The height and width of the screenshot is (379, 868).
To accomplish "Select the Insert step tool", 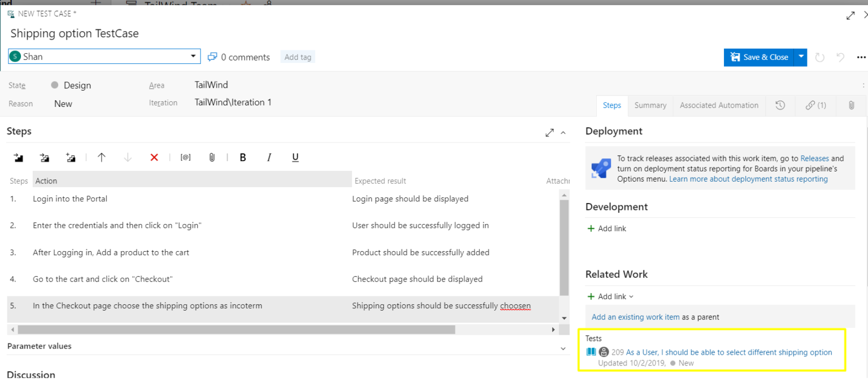I will point(18,157).
